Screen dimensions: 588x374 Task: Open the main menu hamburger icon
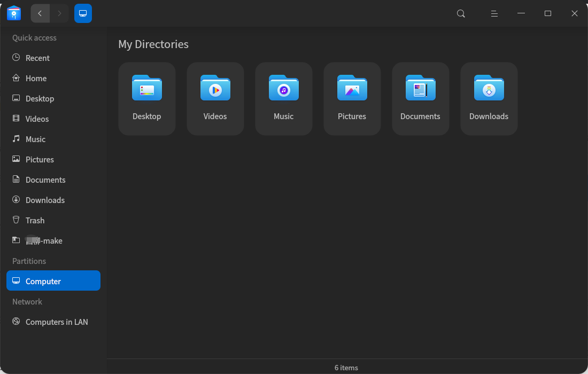tap(494, 13)
